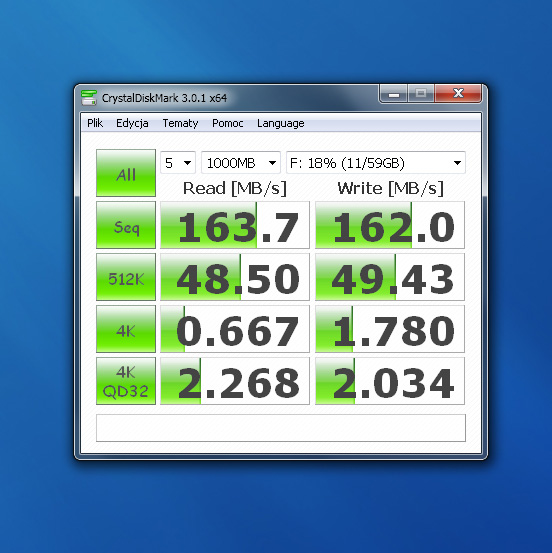Screen dimensions: 552x553
Task: Start the 512K random test
Action: coord(126,277)
